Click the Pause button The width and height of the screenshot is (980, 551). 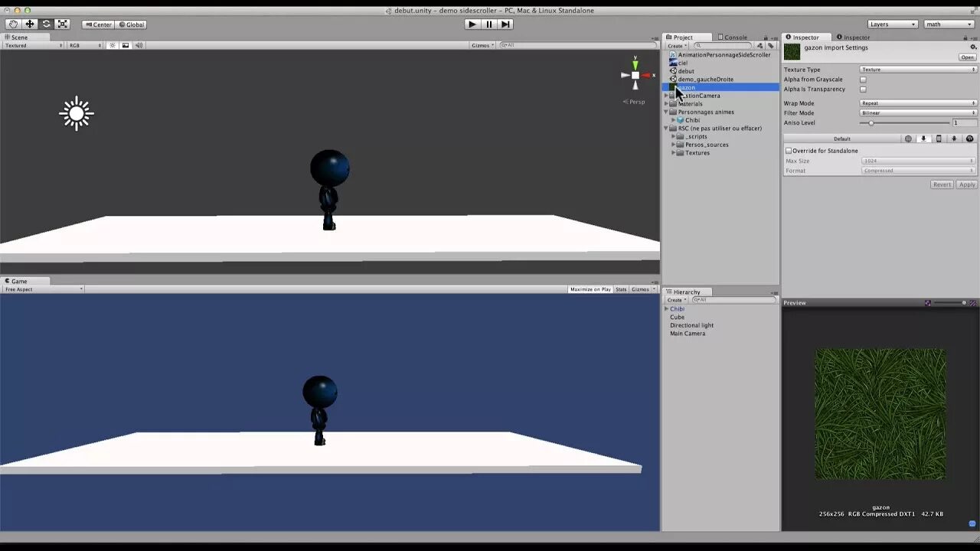[489, 24]
